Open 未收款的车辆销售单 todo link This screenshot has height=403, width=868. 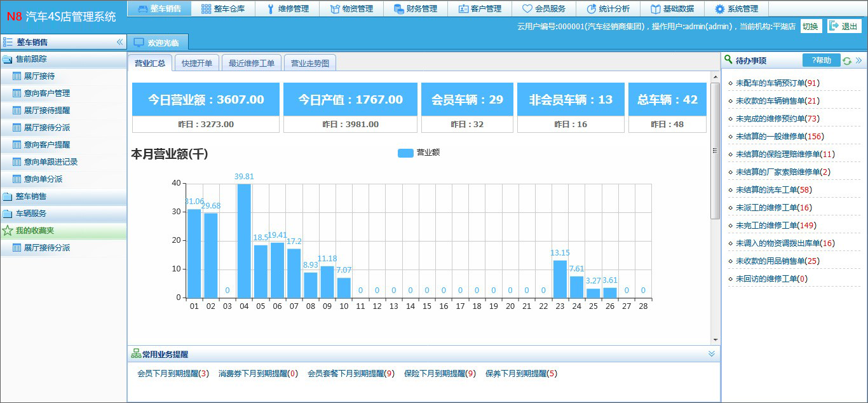coord(777,101)
